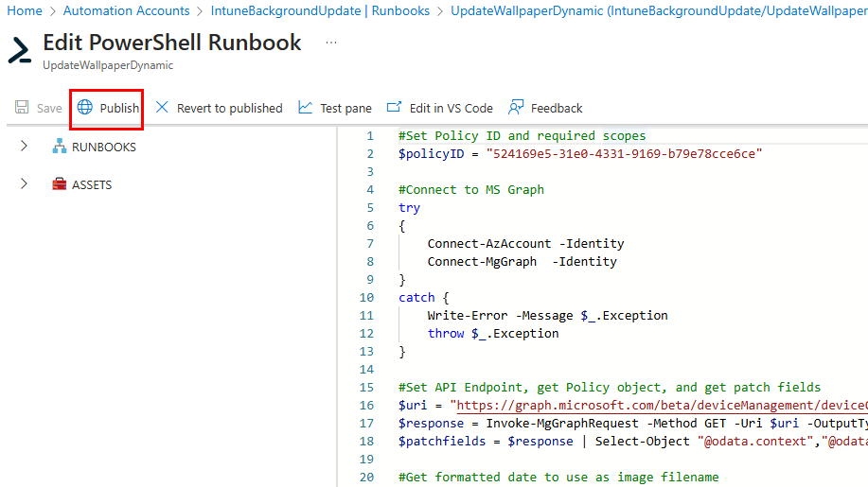Image resolution: width=868 pixels, height=487 pixels.
Task: Open IntuneBackgroundUpdate | Runbooks breadcrumb
Action: point(320,11)
